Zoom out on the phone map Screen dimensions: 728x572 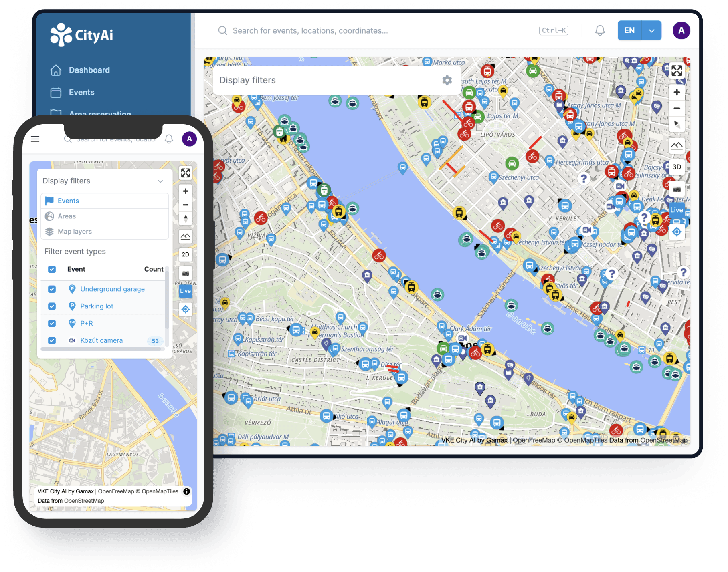186,205
